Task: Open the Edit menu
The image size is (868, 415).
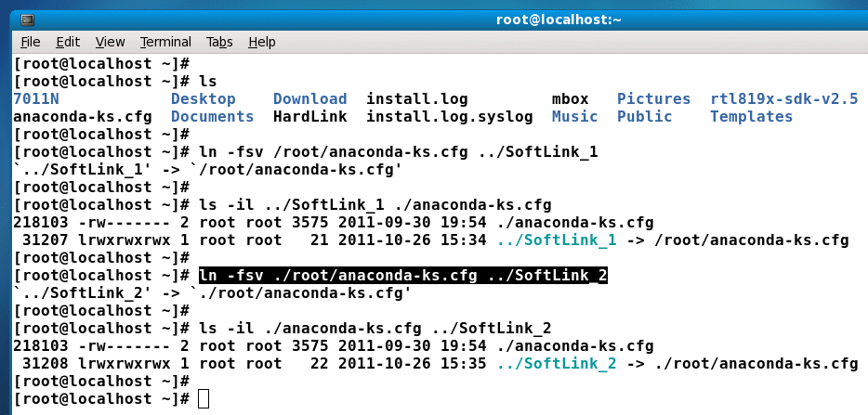Action: [68, 42]
